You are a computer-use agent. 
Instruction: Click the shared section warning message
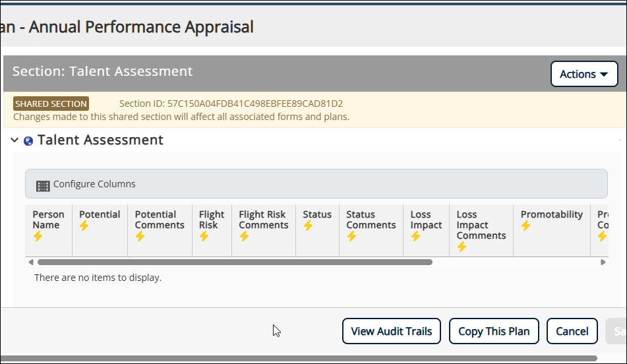[x=181, y=117]
